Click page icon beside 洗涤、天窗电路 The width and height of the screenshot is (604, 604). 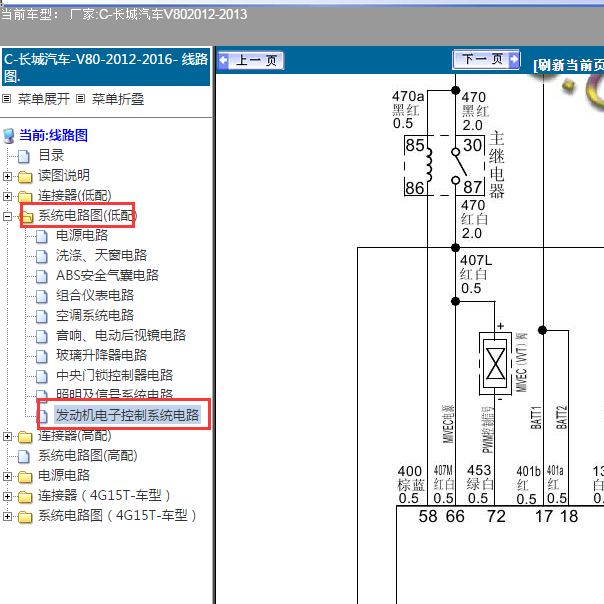click(42, 256)
